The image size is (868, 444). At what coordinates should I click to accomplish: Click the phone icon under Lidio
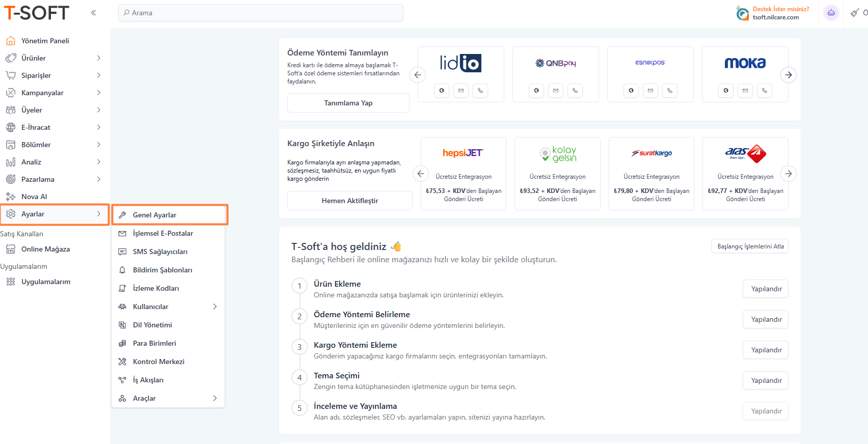pyautogui.click(x=480, y=91)
